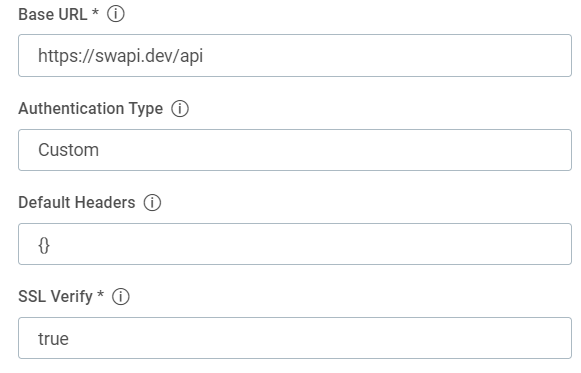Click the SSL Verify label text
This screenshot has height=373, width=581.
pyautogui.click(x=56, y=297)
